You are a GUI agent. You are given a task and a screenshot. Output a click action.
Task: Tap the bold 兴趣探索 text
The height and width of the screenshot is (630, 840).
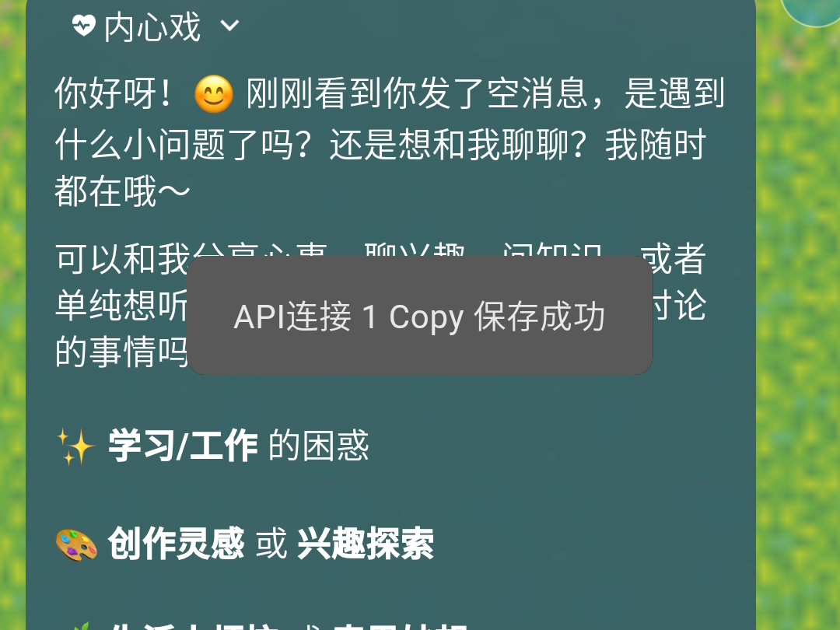coord(366,544)
